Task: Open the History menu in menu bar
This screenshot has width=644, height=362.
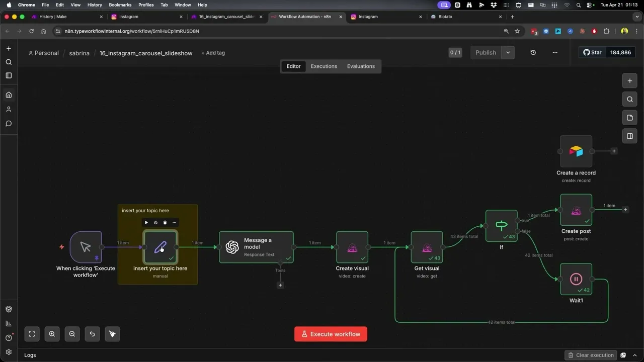Action: 95,5
